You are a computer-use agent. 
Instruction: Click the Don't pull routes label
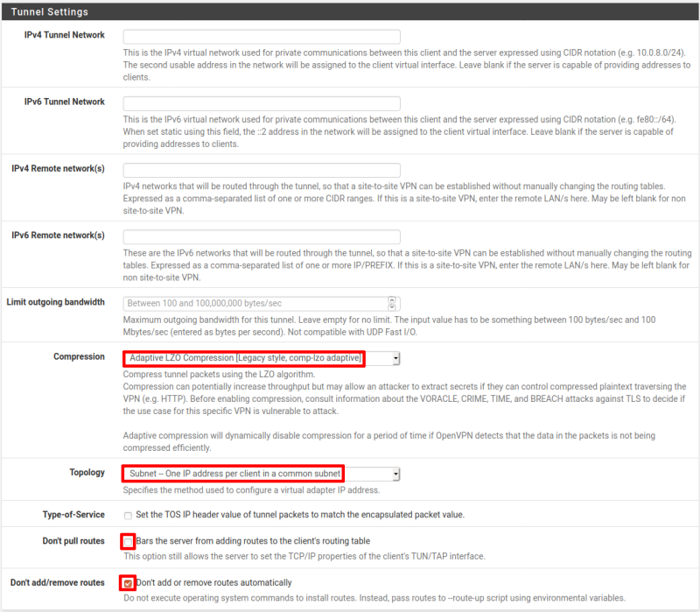click(x=73, y=541)
